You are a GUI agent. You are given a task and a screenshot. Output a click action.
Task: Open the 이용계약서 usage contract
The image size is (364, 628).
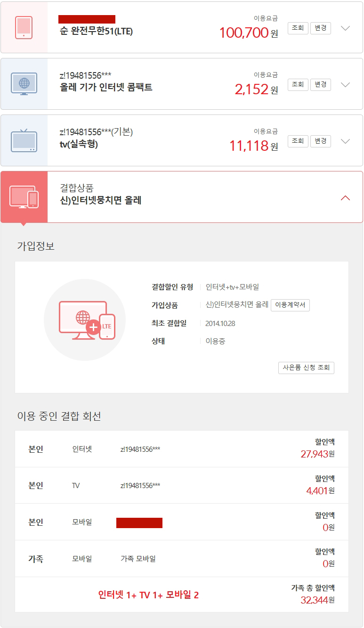(290, 305)
